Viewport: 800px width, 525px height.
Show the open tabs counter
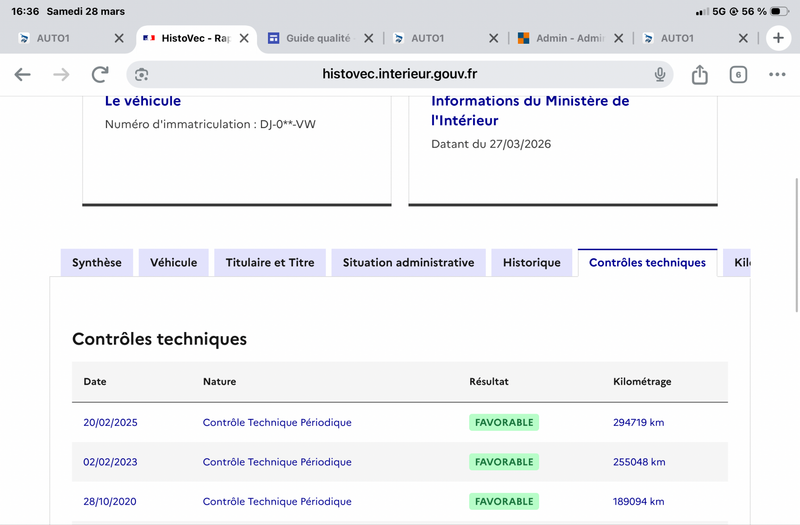(738, 75)
